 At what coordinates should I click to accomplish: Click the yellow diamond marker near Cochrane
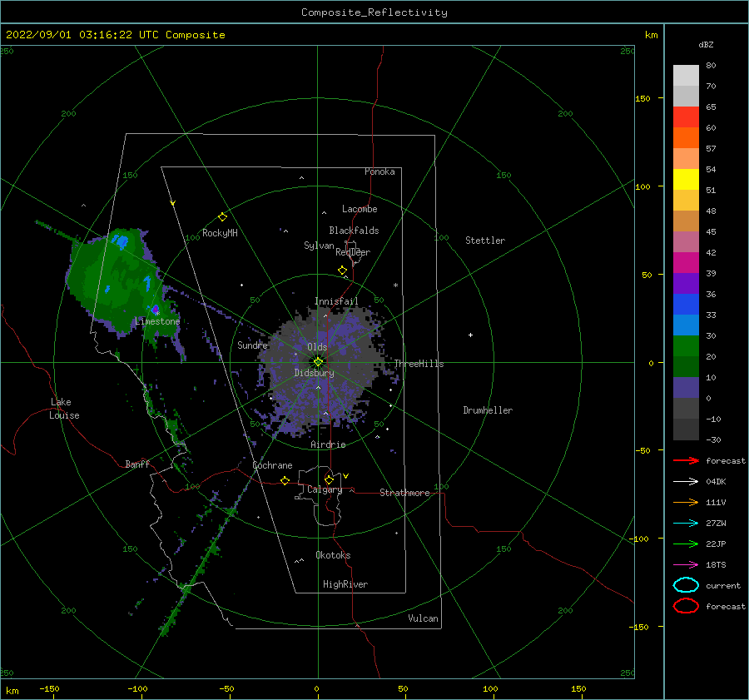[285, 480]
